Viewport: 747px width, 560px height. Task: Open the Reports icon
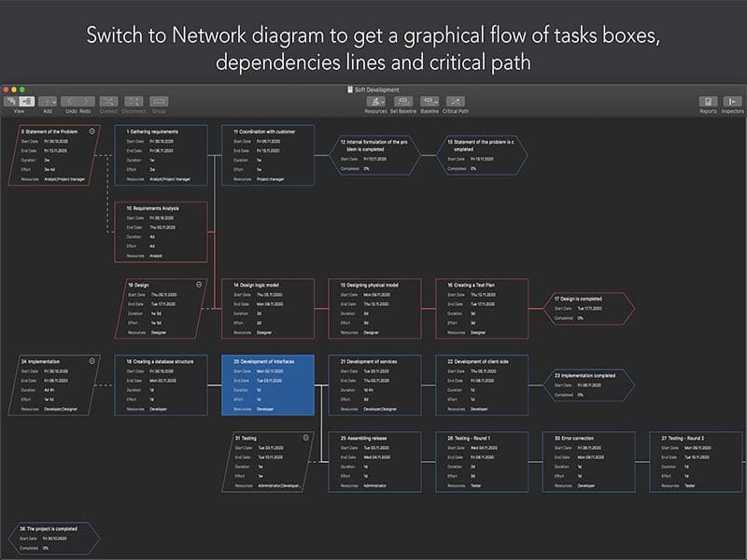pos(708,101)
